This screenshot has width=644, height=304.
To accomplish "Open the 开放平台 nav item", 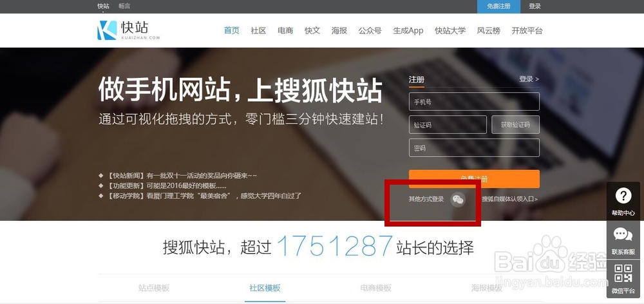I will tap(527, 30).
